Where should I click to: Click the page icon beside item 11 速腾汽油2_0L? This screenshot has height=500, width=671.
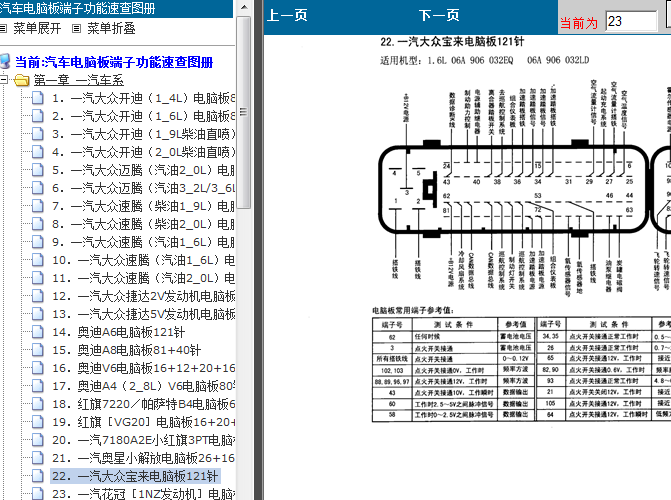point(38,278)
